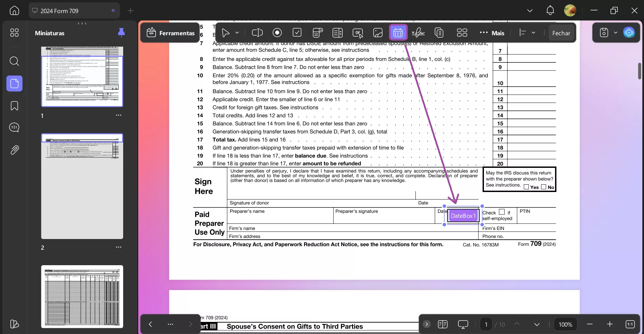
Task: Open the bookmarks panel
Action: coord(14,106)
